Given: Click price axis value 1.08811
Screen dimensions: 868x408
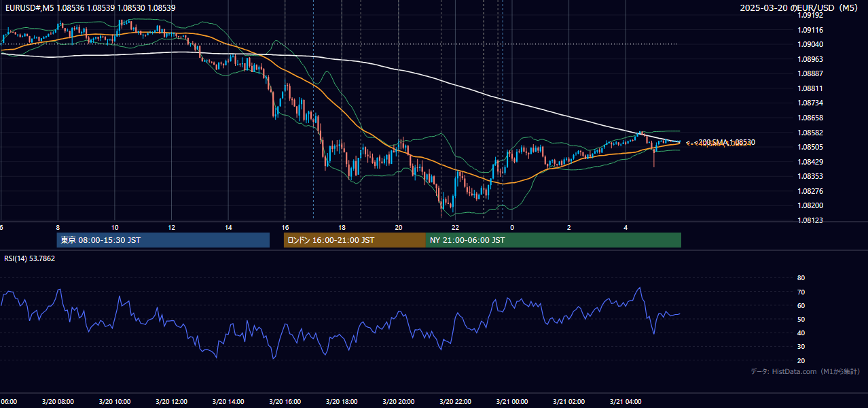Looking at the screenshot, I should point(811,88).
